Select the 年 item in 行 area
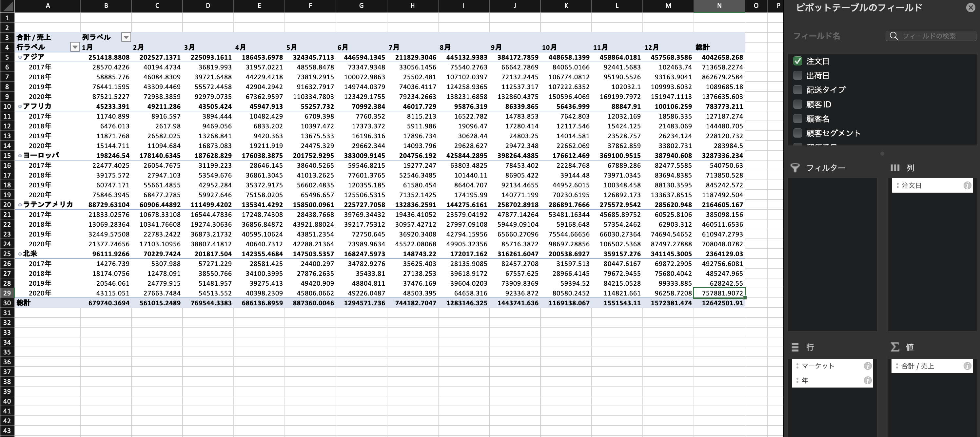 click(x=833, y=380)
